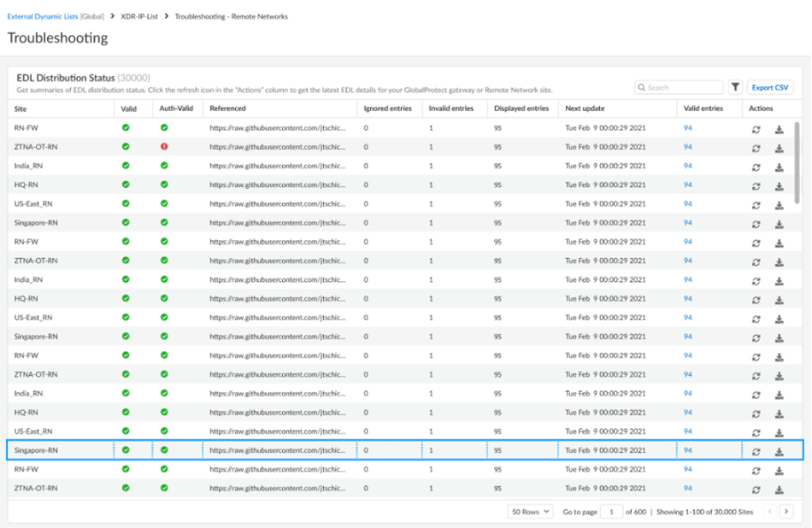Image resolution: width=812 pixels, height=528 pixels.
Task: Go to the previous page of sites
Action: tap(769, 511)
